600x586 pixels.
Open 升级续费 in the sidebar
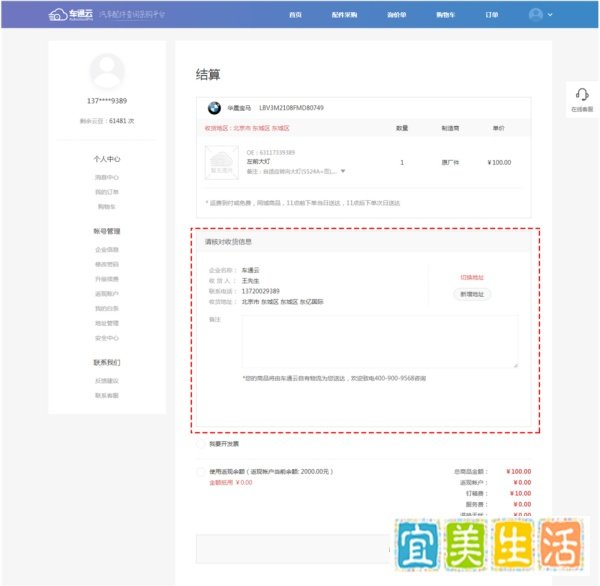tap(107, 279)
